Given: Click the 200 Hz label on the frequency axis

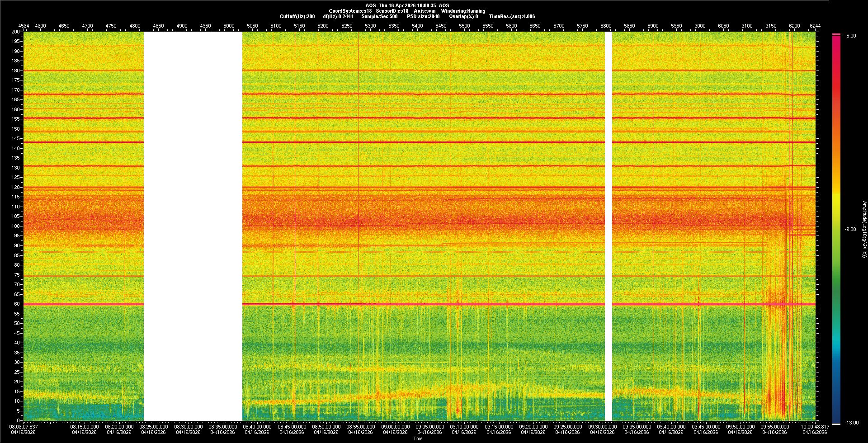Looking at the screenshot, I should 16,32.
